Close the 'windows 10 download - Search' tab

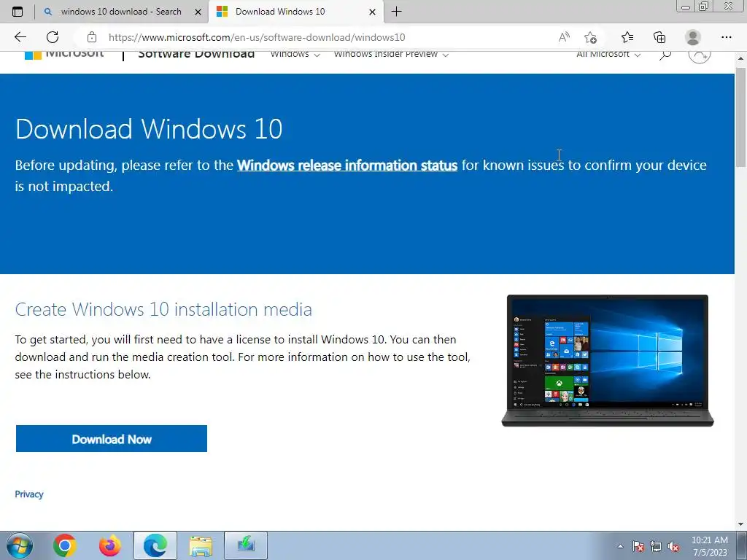tap(198, 12)
